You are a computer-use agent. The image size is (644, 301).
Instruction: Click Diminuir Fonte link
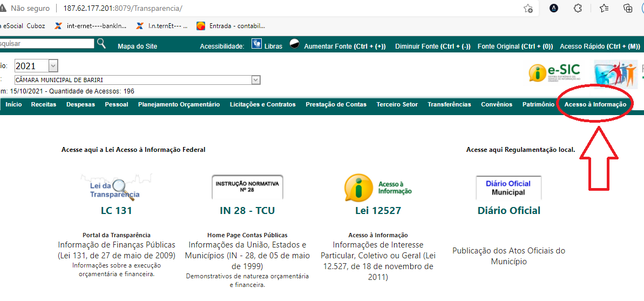pyautogui.click(x=432, y=46)
